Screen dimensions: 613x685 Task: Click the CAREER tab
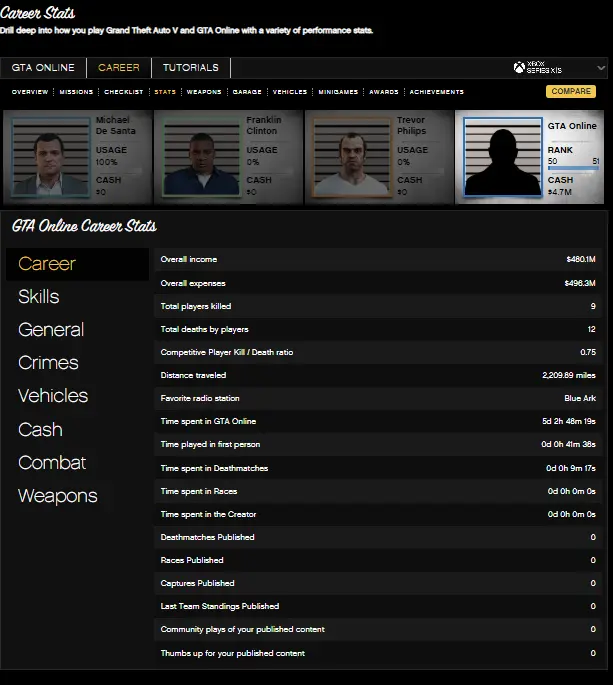119,68
